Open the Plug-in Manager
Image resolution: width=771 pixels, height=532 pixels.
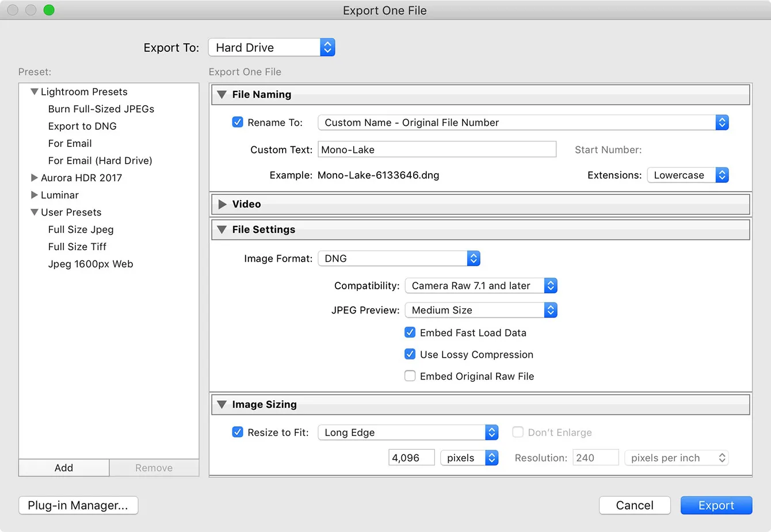click(x=78, y=505)
